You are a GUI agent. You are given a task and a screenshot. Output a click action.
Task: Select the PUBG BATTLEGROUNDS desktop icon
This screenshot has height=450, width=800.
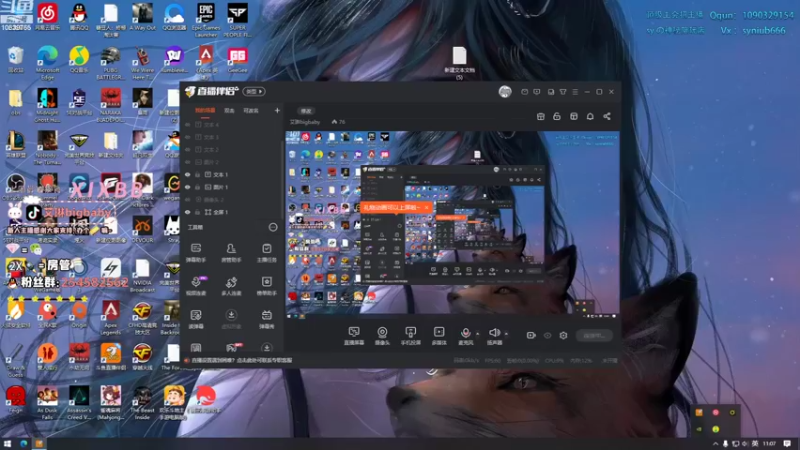pyautogui.click(x=110, y=63)
